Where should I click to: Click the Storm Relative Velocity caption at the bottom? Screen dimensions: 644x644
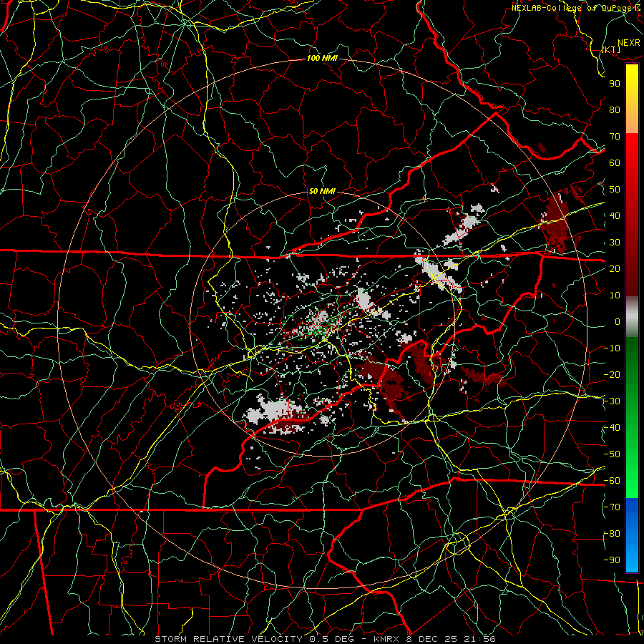pyautogui.click(x=326, y=639)
